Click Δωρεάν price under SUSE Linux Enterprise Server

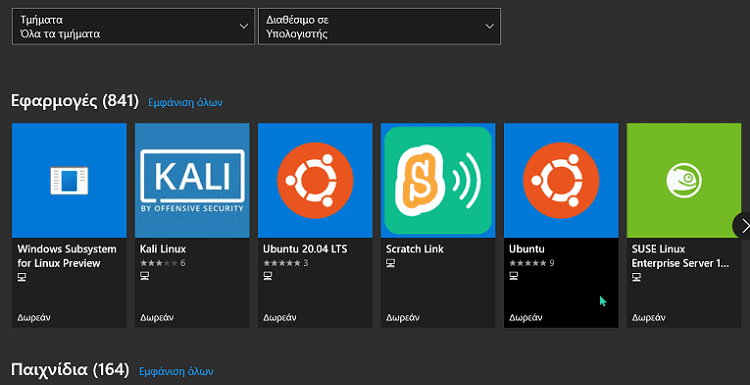coord(649,318)
